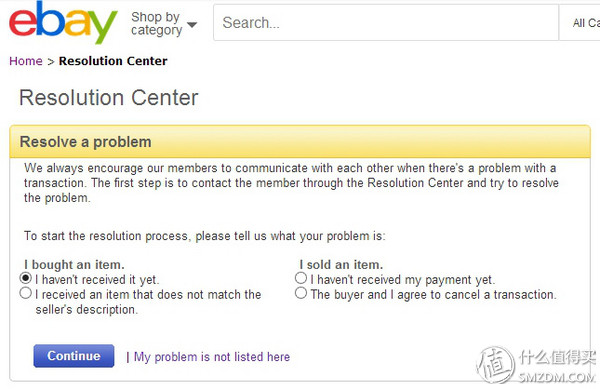
Task: Choose the item does not match description radio
Action: (x=26, y=293)
